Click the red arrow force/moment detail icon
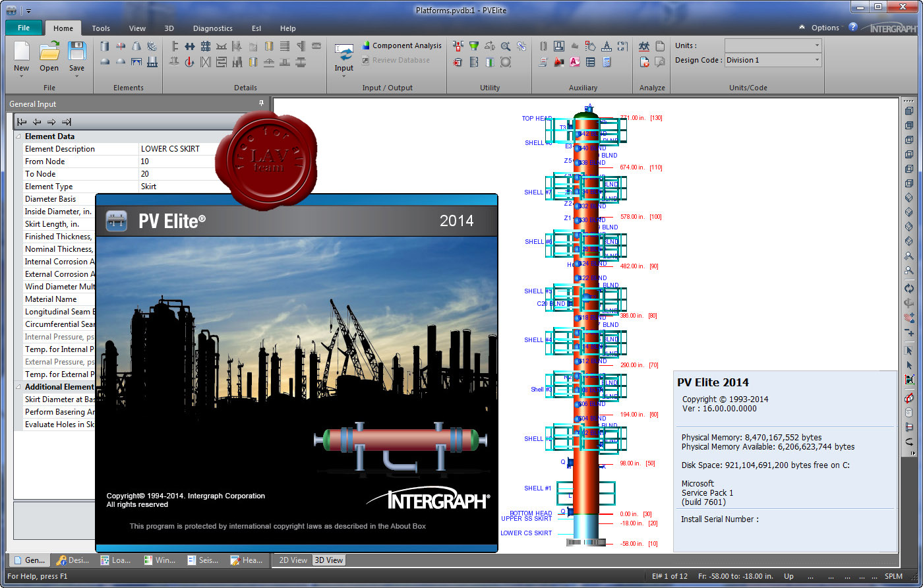Screen dimensions: 923x588 189,62
